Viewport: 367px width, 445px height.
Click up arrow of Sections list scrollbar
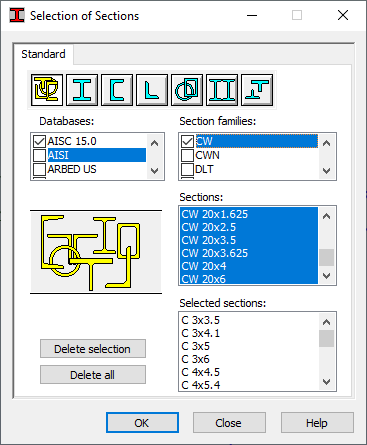pos(327,216)
